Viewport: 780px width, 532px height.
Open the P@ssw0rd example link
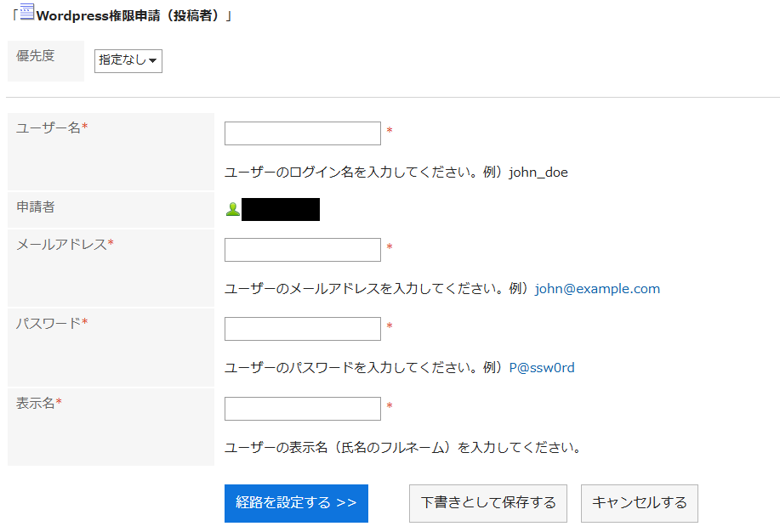(542, 368)
